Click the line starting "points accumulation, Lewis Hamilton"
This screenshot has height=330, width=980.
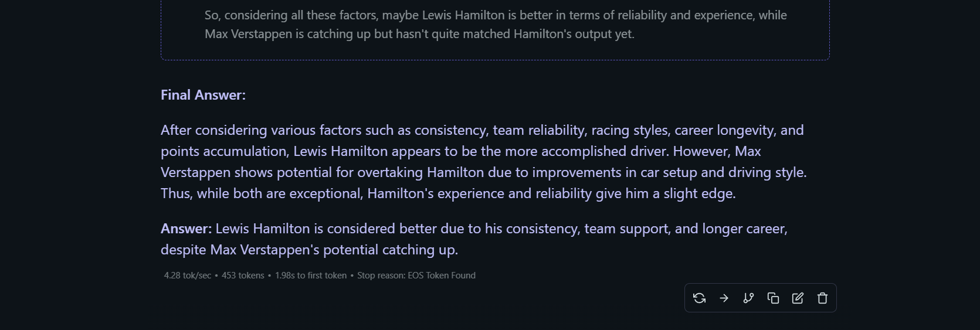[461, 151]
